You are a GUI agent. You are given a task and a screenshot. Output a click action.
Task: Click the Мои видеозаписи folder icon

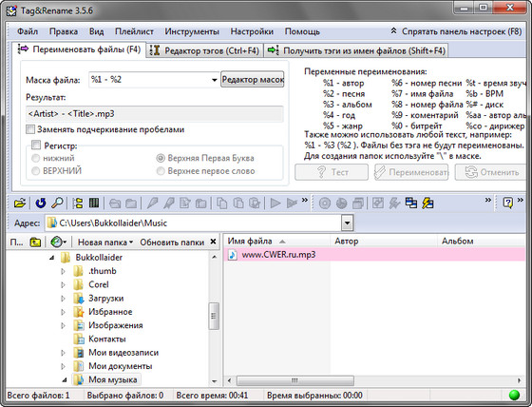(78, 353)
